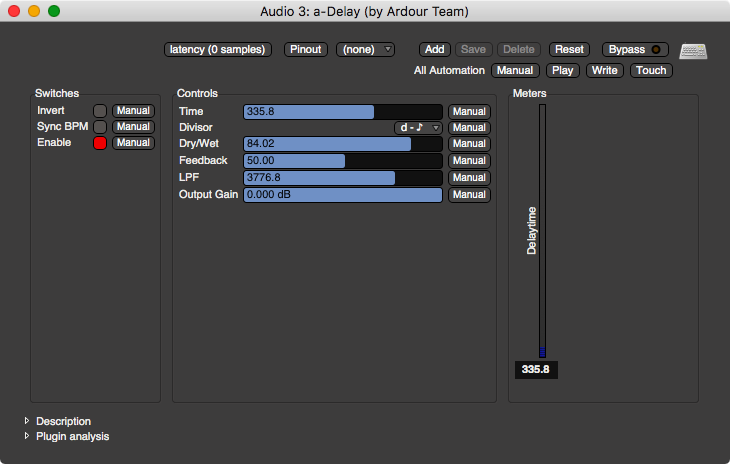The image size is (730, 464).
Task: Expand the Plugin analysis section
Action: 27,436
